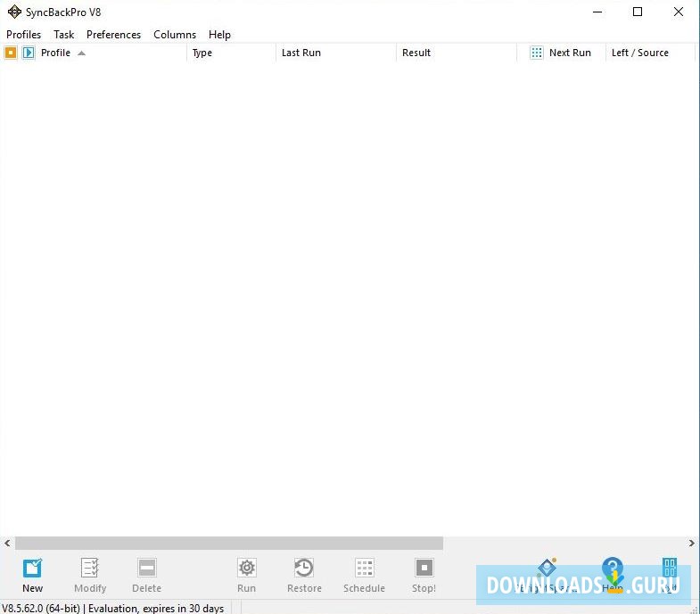The width and height of the screenshot is (700, 614).
Task: Click the Run gear icon
Action: (246, 568)
